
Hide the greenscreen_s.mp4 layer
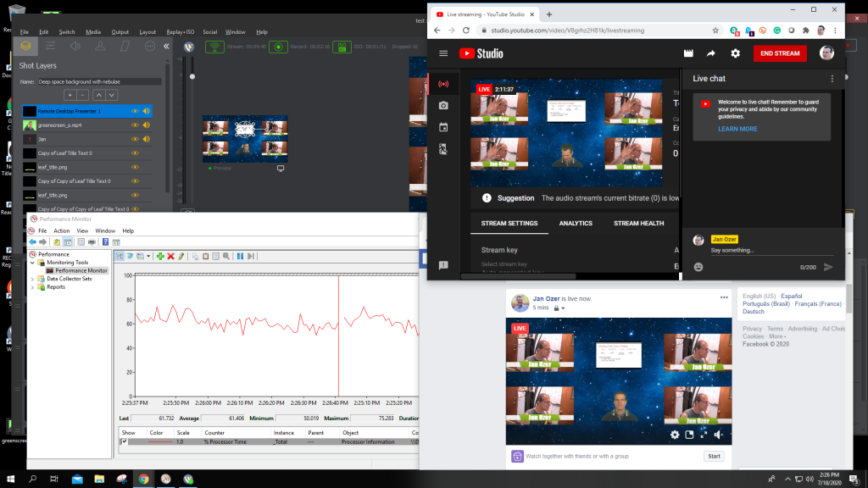point(134,125)
